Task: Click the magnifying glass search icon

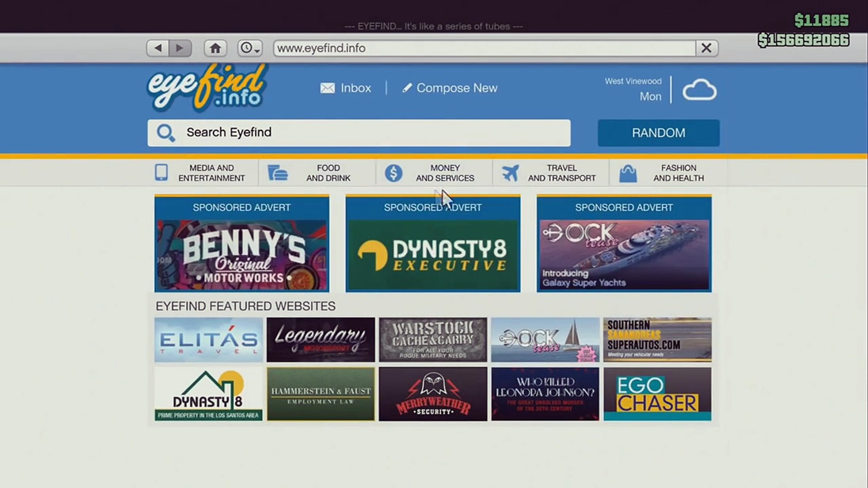Action: pyautogui.click(x=165, y=133)
